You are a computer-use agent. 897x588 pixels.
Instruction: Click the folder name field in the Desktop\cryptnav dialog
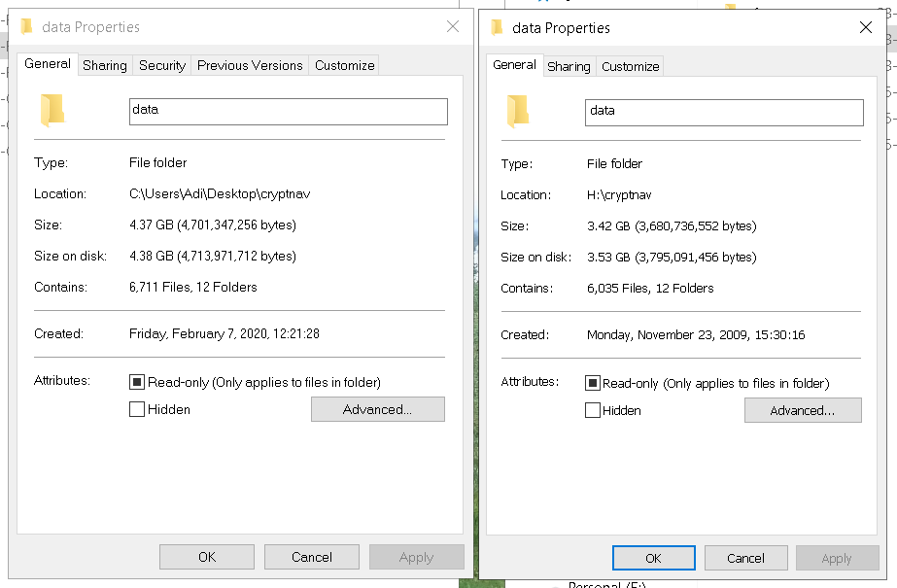click(288, 111)
